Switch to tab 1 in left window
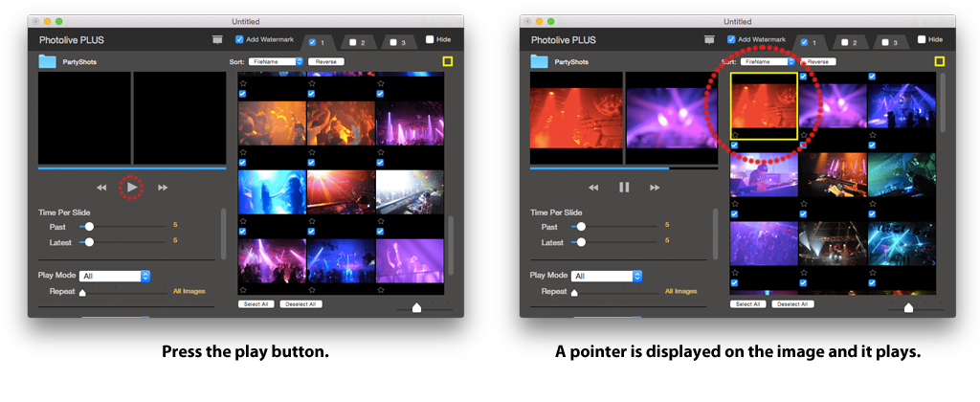 pyautogui.click(x=318, y=42)
